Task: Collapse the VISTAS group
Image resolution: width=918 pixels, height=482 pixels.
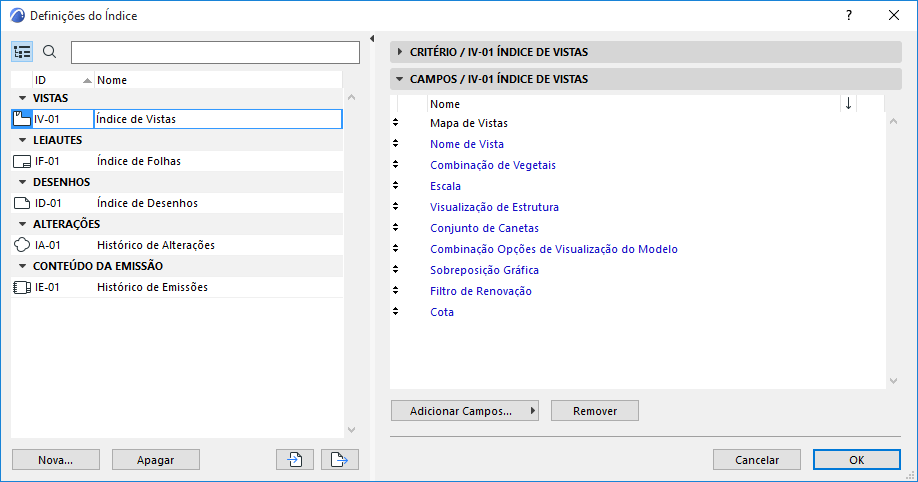Action: [21, 98]
